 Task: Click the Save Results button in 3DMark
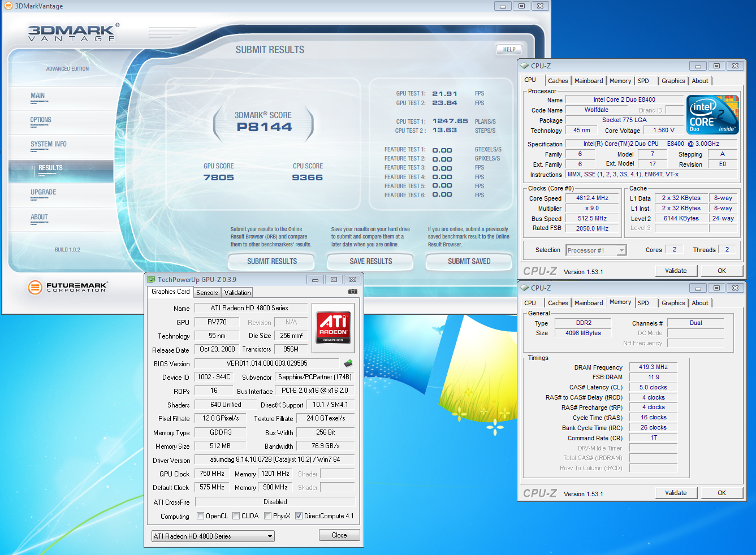pyautogui.click(x=370, y=261)
